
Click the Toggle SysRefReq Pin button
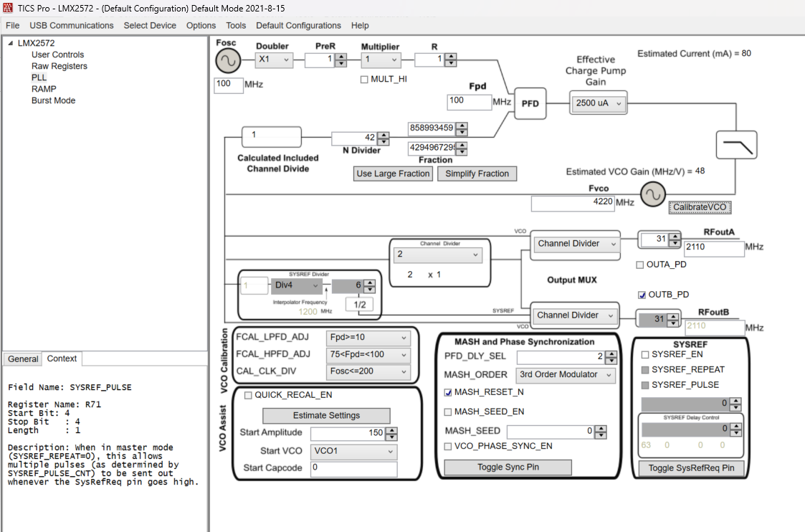(x=691, y=468)
